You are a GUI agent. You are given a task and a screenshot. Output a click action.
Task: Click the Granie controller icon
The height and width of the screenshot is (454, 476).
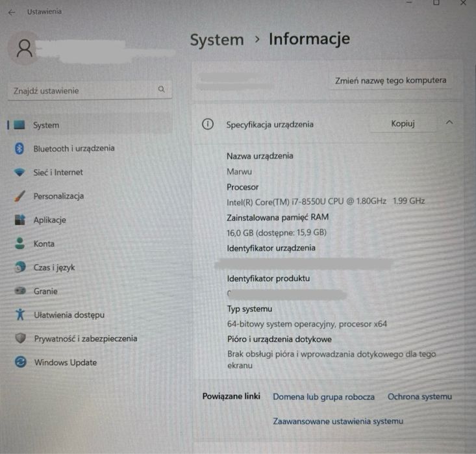click(x=20, y=290)
